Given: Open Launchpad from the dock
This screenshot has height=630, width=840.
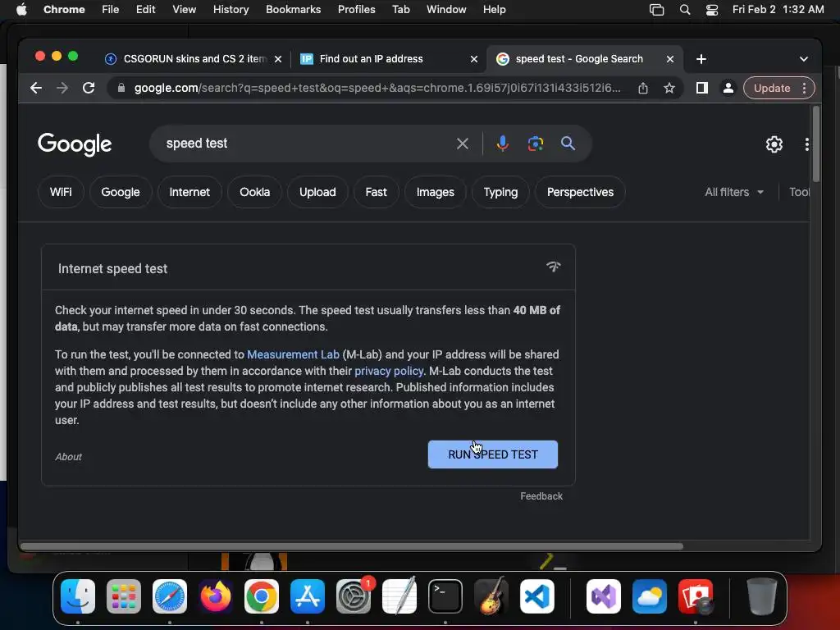Looking at the screenshot, I should click(x=124, y=596).
